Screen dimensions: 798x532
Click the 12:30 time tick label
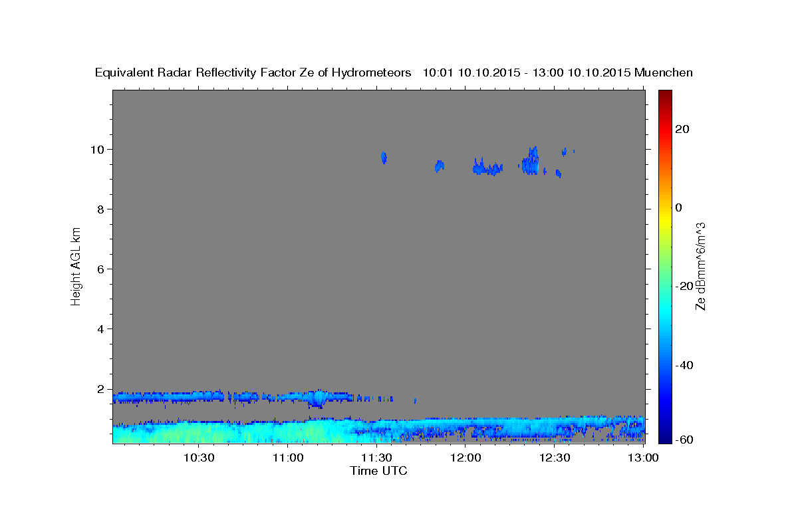pos(554,458)
